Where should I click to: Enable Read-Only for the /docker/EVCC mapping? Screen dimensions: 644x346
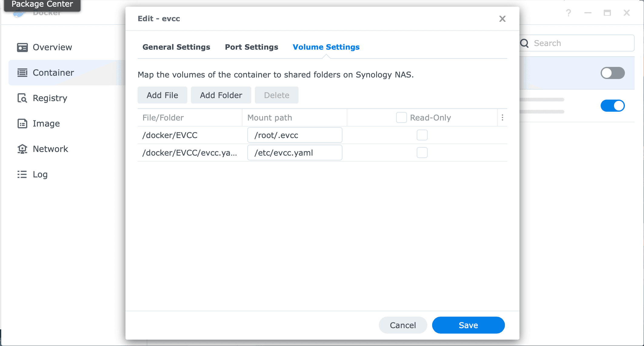coord(422,135)
